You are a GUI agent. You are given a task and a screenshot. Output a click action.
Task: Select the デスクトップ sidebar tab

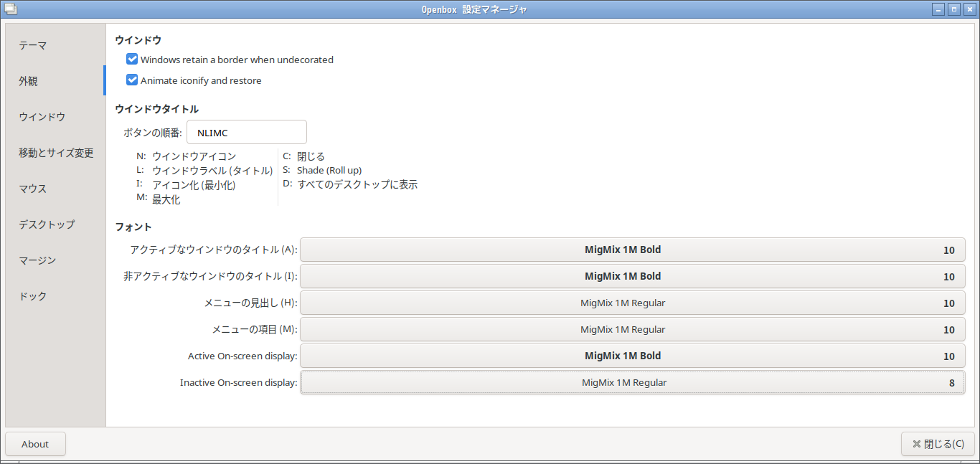coord(47,224)
